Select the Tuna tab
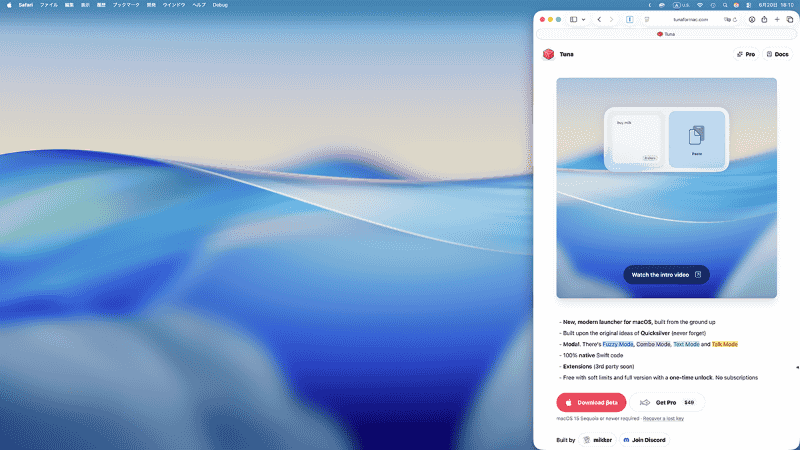Screen dimensions: 800x450 666,34
